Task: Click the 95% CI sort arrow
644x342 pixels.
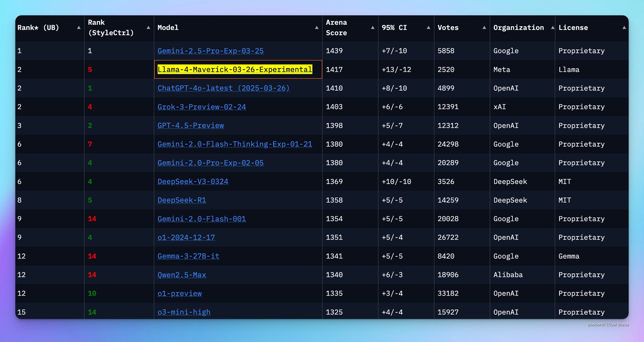Action: 428,28
